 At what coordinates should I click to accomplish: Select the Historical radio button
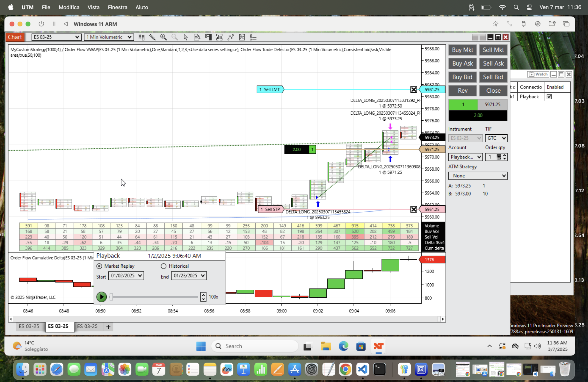(163, 266)
